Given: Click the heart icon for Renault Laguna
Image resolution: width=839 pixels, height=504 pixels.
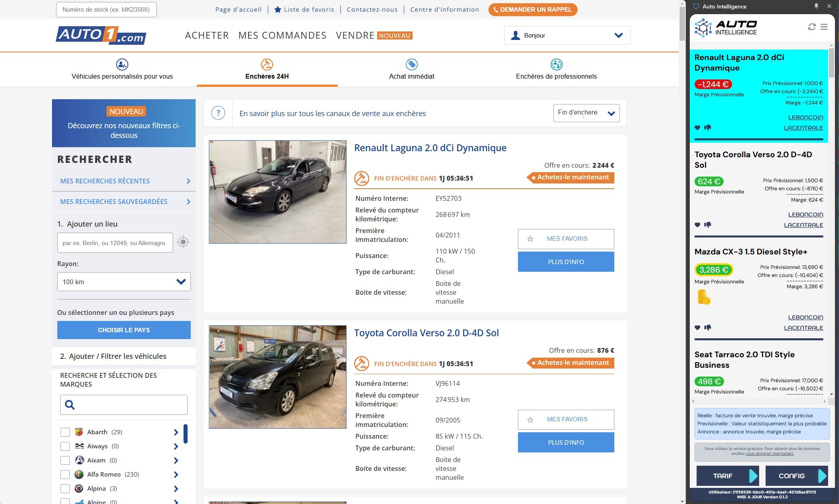Looking at the screenshot, I should point(697,127).
